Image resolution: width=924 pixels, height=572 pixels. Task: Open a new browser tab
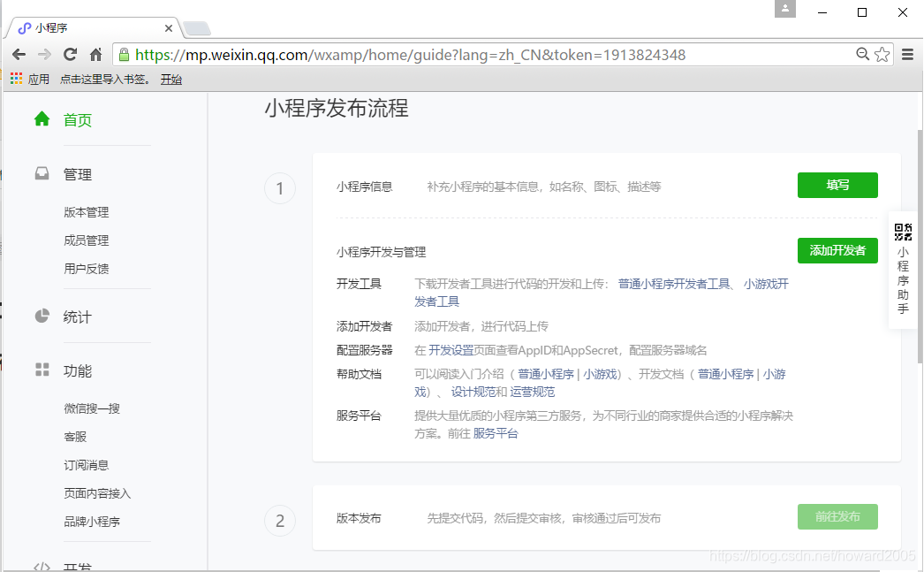[x=196, y=28]
